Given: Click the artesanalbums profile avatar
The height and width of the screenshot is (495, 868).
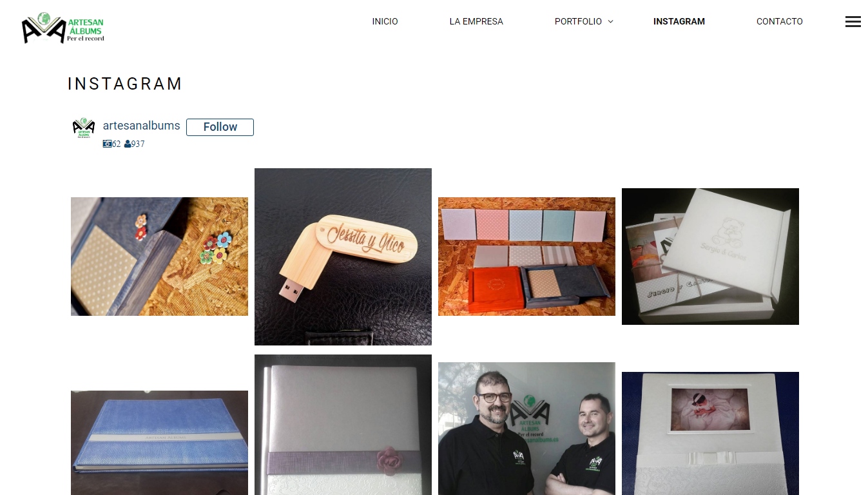Looking at the screenshot, I should click(84, 128).
